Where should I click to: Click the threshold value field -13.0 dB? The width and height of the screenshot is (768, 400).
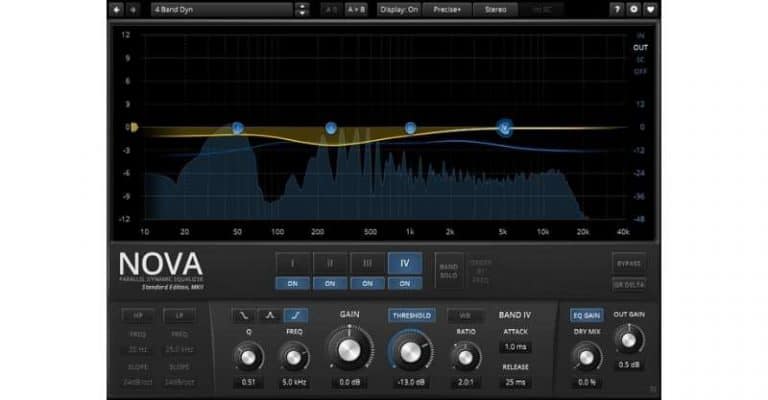pos(411,382)
